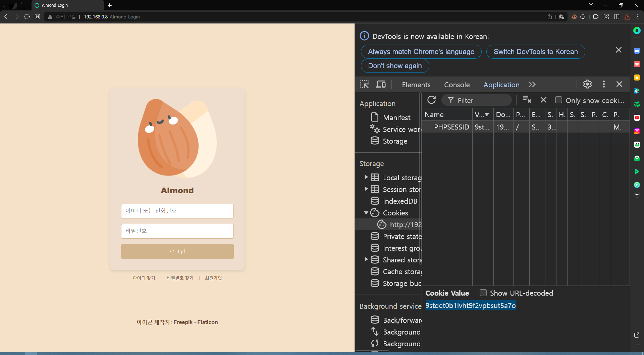644x355 pixels.
Task: Refresh the cookies table
Action: [x=432, y=100]
